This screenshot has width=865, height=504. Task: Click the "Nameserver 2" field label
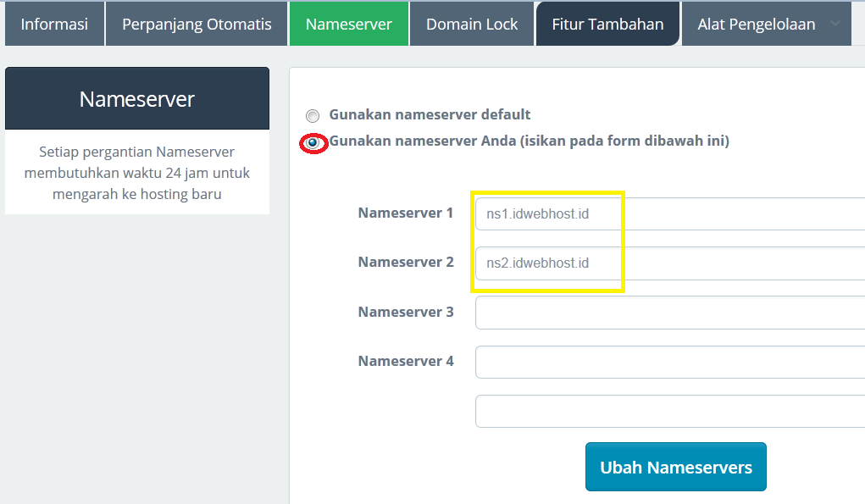click(406, 263)
